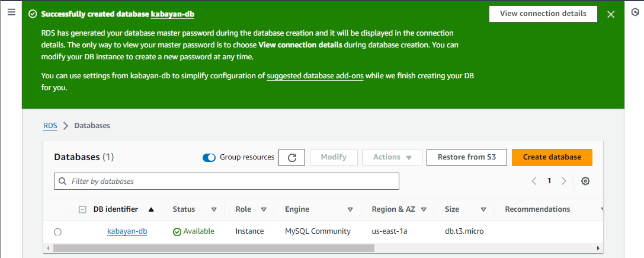Click the RDS breadcrumb link
Viewport: 644px width, 258px height.
tap(50, 126)
